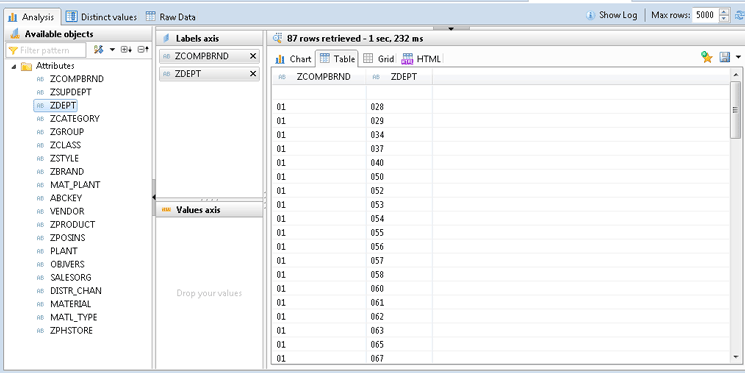Open the Raw Data tab
745x373 pixels.
click(170, 17)
